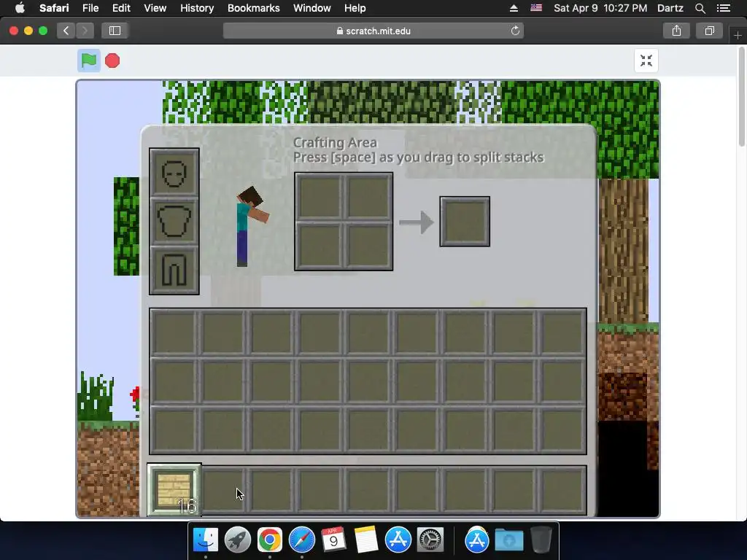Open the History menu
The height and width of the screenshot is (560, 747).
coord(197,8)
